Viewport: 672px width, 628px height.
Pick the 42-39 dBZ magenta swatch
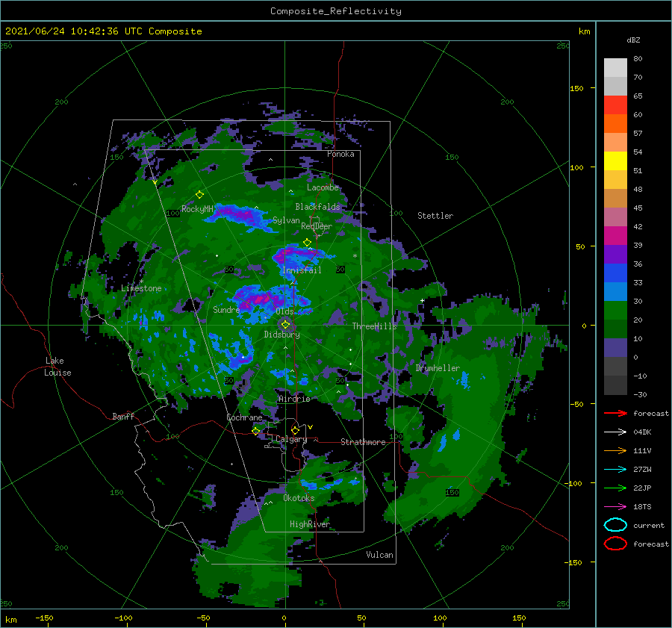pos(615,236)
